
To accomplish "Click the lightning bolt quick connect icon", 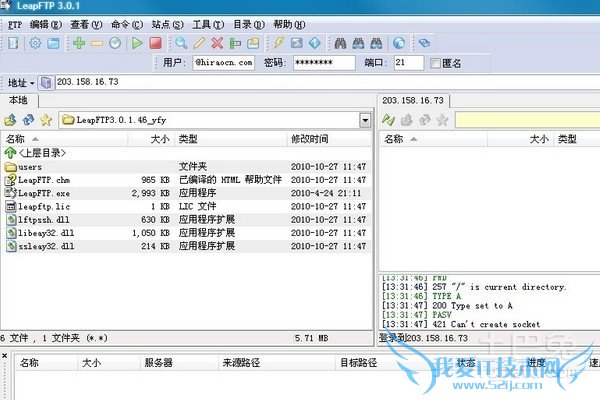I will tap(279, 43).
